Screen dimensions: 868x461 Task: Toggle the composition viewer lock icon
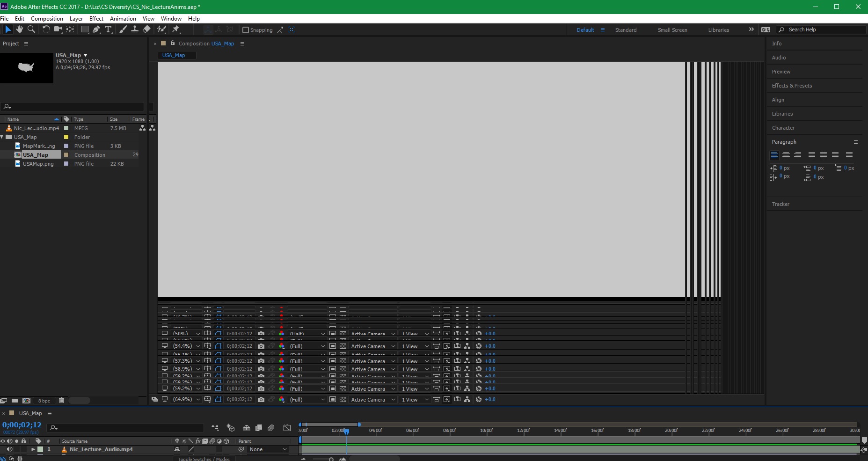click(x=173, y=43)
